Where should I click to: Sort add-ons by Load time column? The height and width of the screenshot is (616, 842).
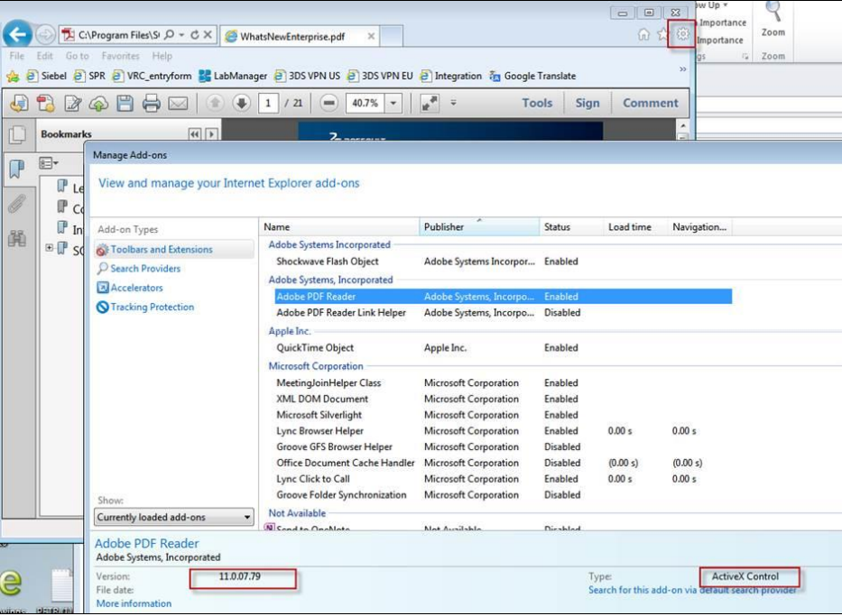pyautogui.click(x=635, y=227)
